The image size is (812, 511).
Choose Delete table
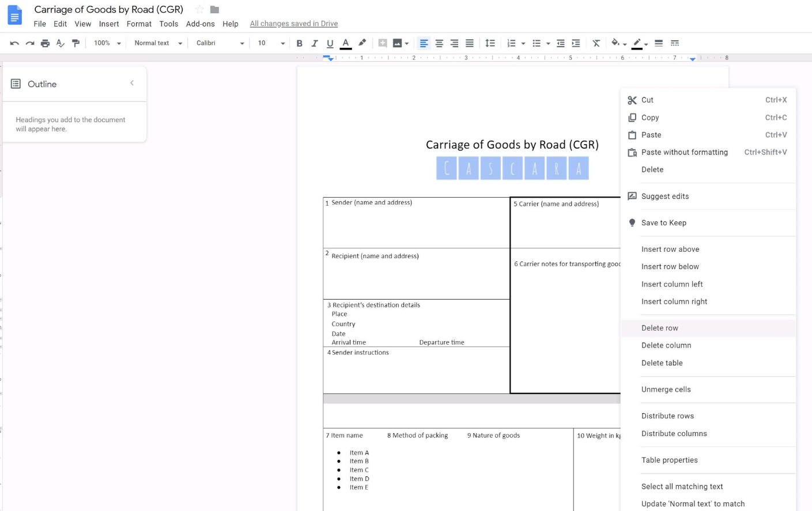(708, 363)
